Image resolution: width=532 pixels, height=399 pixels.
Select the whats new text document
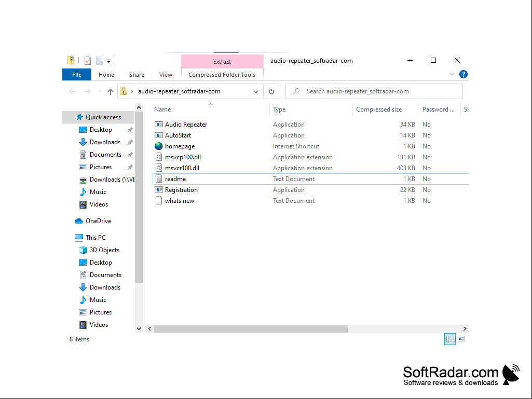tap(180, 200)
